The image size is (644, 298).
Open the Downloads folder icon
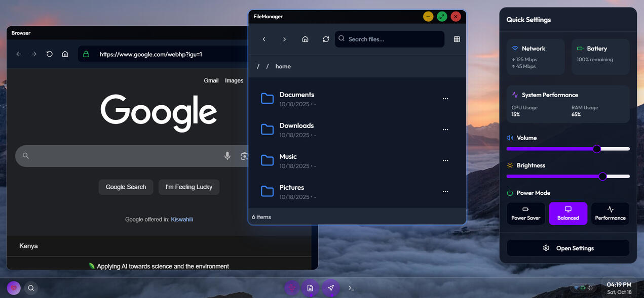coord(267,129)
